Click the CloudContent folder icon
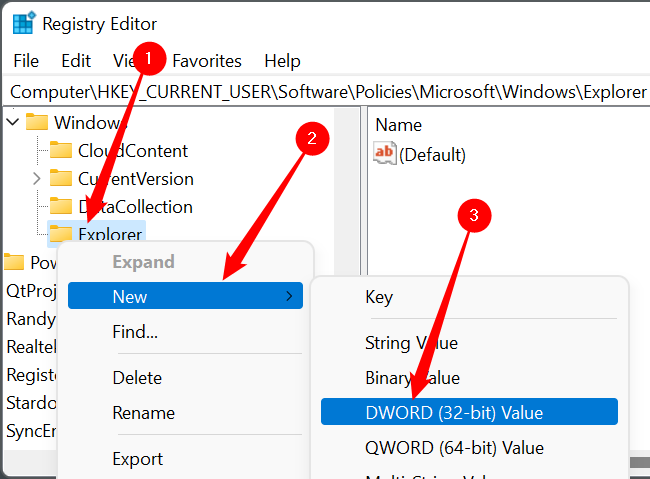650x479 pixels. pos(61,151)
